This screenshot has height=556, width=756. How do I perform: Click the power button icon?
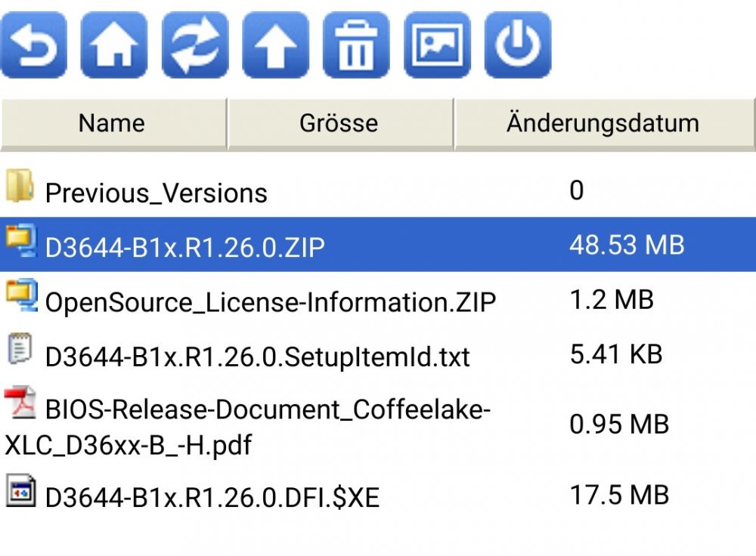[518, 45]
